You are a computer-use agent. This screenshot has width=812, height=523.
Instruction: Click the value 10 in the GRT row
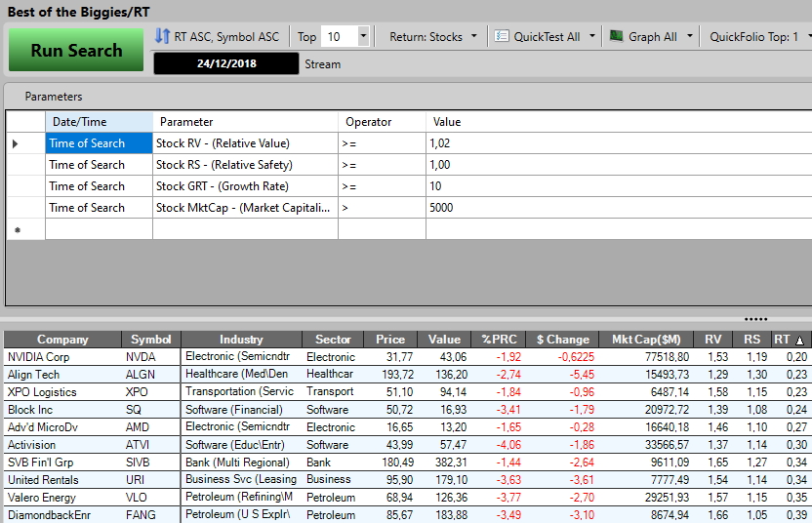pyautogui.click(x=619, y=186)
